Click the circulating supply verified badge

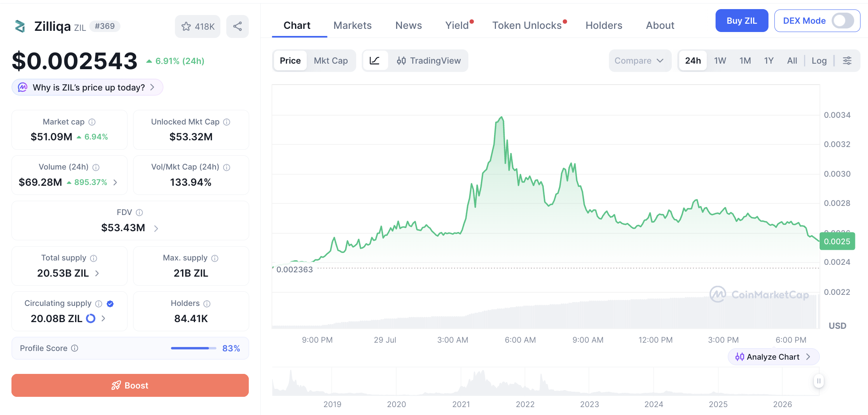(110, 304)
